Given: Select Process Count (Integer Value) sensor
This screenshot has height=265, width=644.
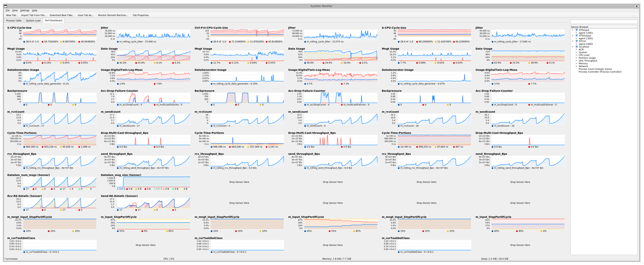Looking at the screenshot, I should tap(595, 69).
